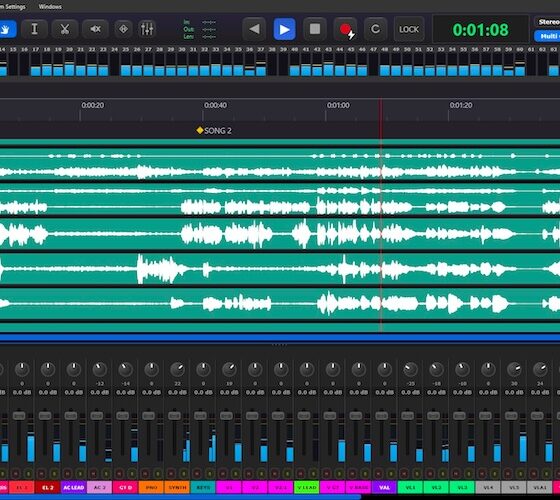Click the fader handle of AC LEAD channel

[71, 416]
